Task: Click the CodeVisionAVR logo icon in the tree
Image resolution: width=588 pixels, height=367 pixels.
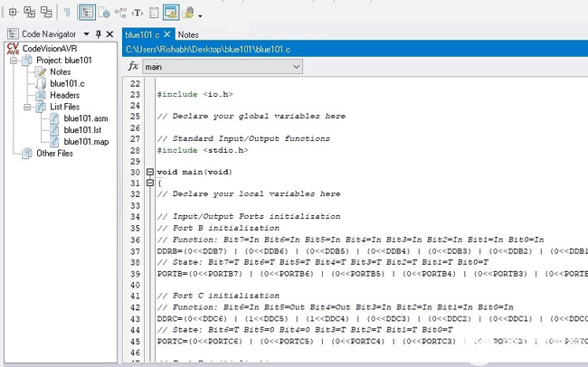Action: point(14,48)
